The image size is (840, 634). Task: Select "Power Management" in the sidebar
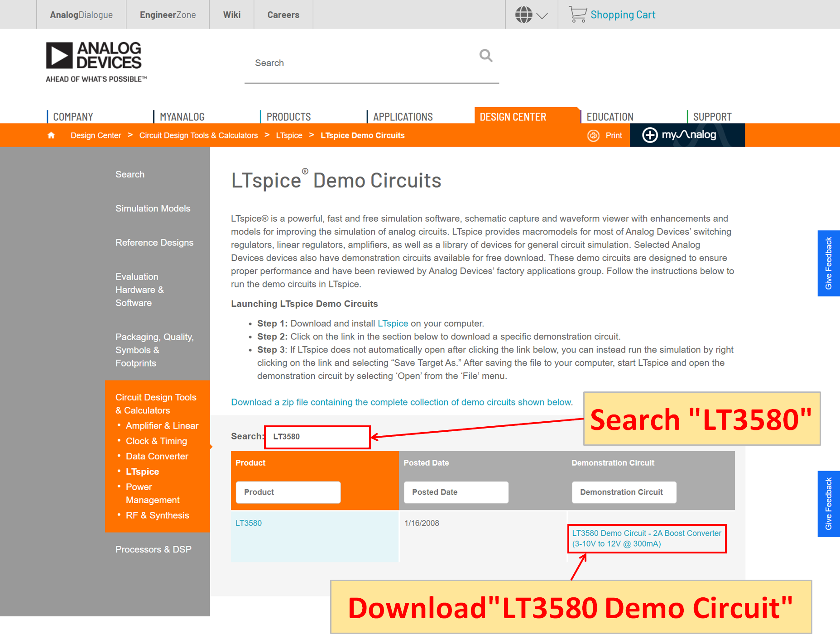pyautogui.click(x=152, y=493)
